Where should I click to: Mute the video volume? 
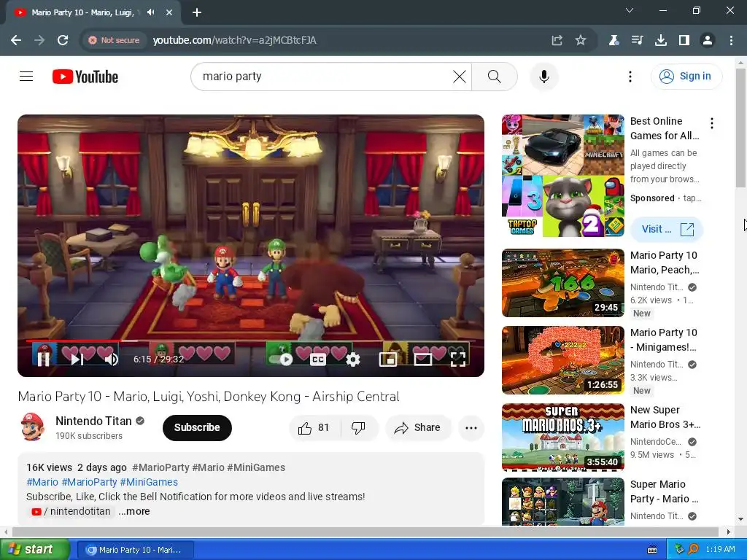(111, 359)
